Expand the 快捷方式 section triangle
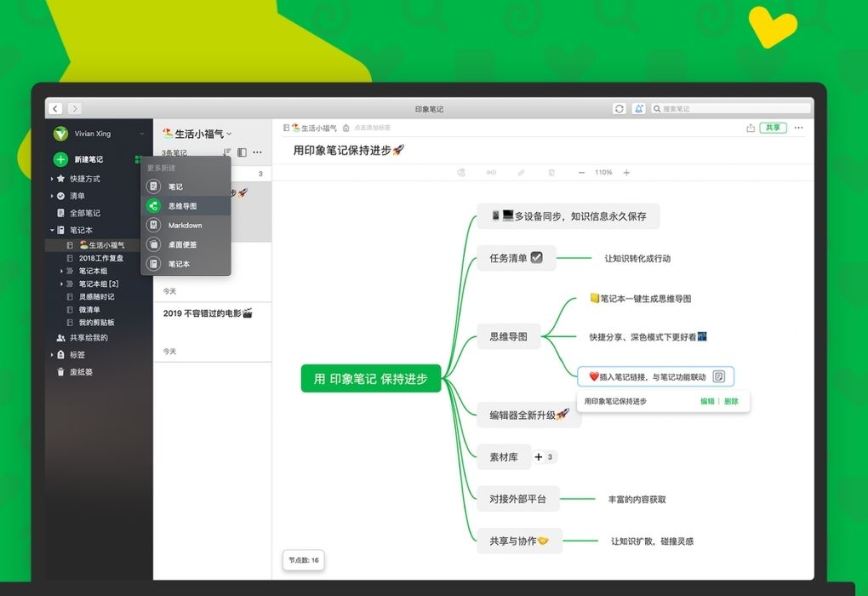The height and width of the screenshot is (596, 868). [x=51, y=179]
